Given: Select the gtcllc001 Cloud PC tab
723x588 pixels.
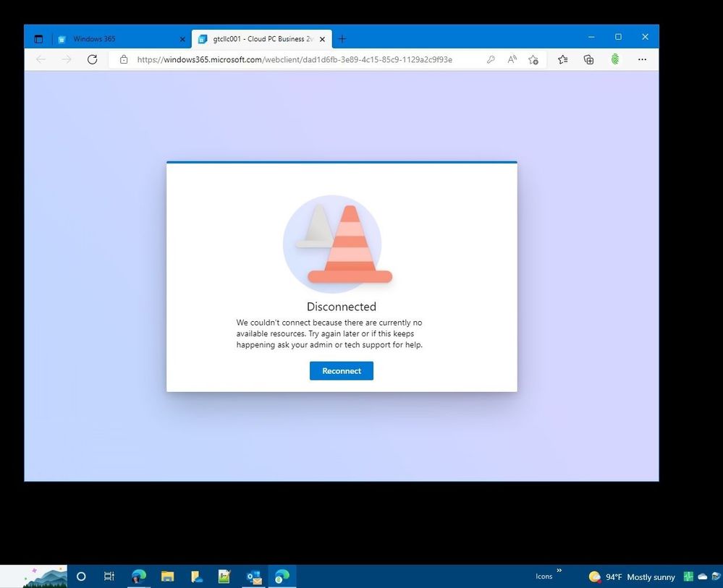Looking at the screenshot, I should (x=257, y=39).
